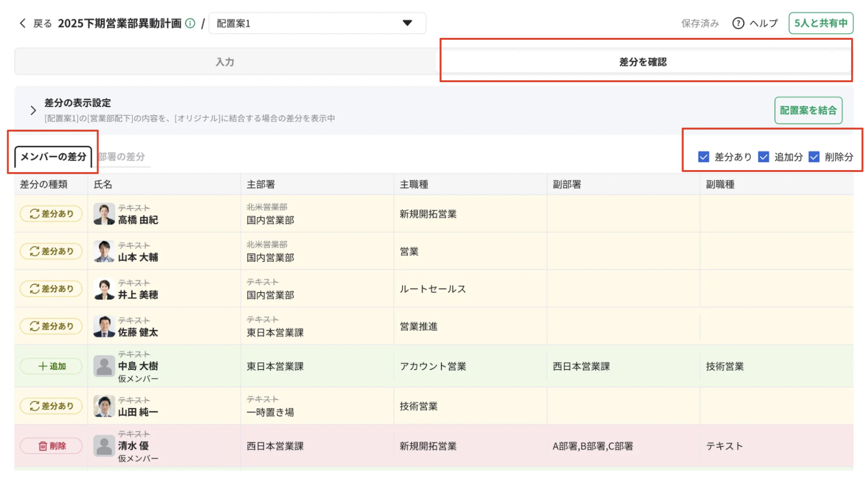Screen dimensions: 868x478
Task: Open the 部署の差分 tab
Action: point(122,157)
